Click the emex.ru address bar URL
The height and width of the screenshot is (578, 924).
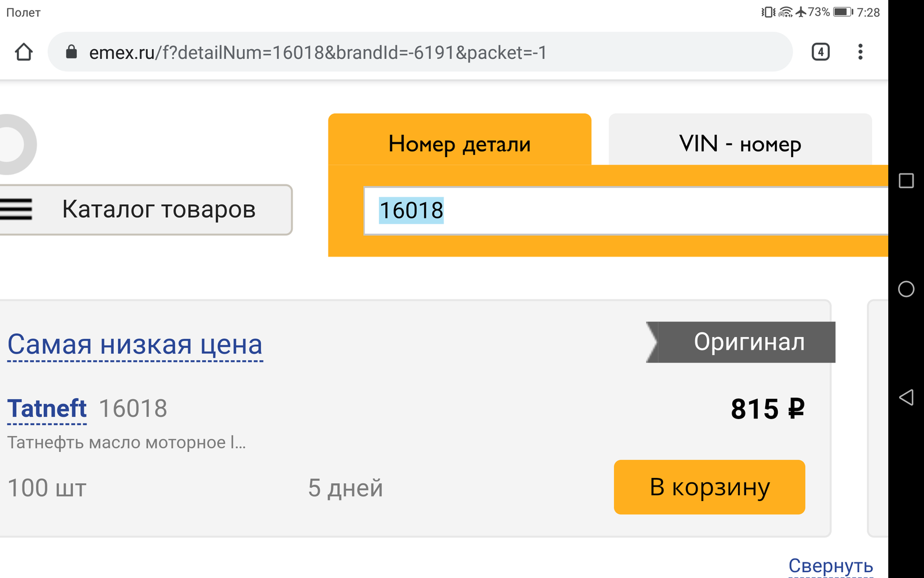pos(318,53)
